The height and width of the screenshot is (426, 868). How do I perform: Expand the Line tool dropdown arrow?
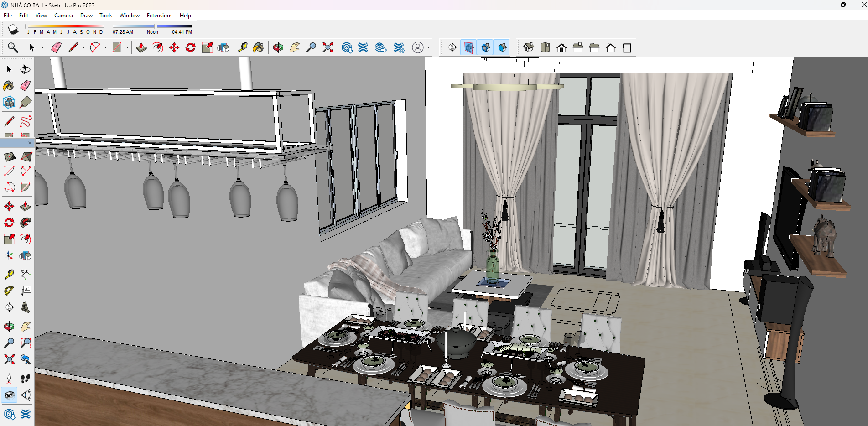click(83, 47)
